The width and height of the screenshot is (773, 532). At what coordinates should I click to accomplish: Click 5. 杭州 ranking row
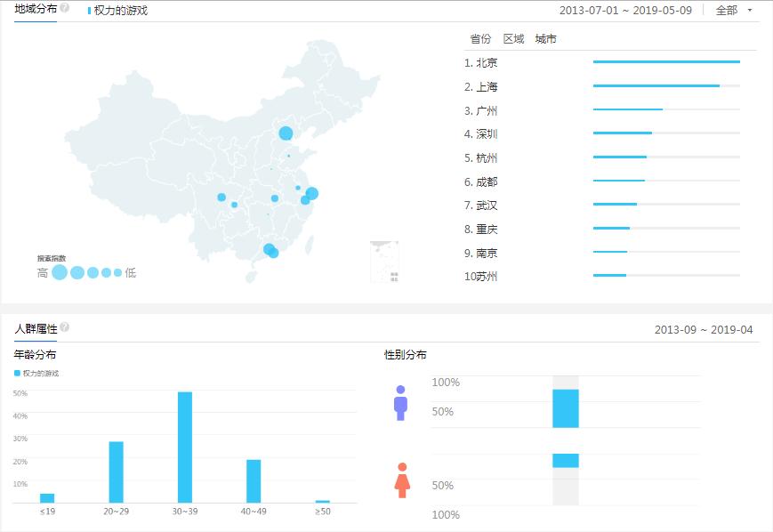pos(602,157)
